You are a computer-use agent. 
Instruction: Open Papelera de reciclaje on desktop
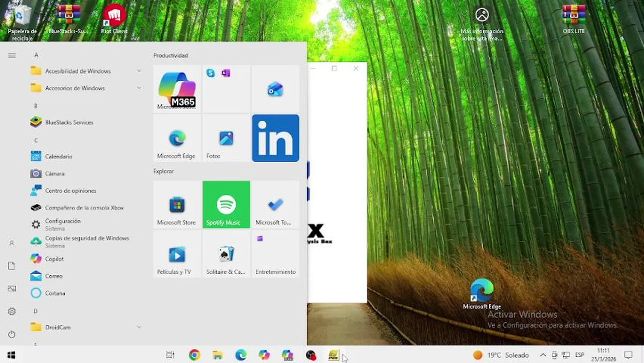tap(23, 22)
